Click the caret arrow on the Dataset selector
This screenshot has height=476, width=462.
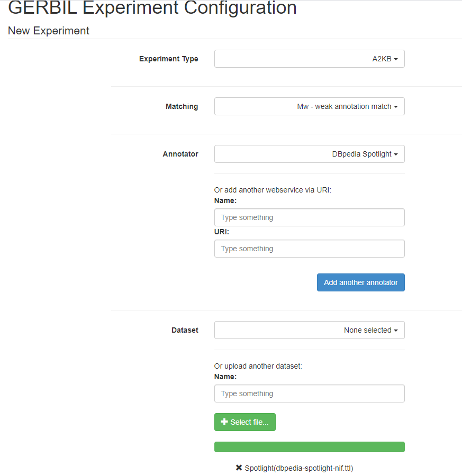(x=395, y=330)
